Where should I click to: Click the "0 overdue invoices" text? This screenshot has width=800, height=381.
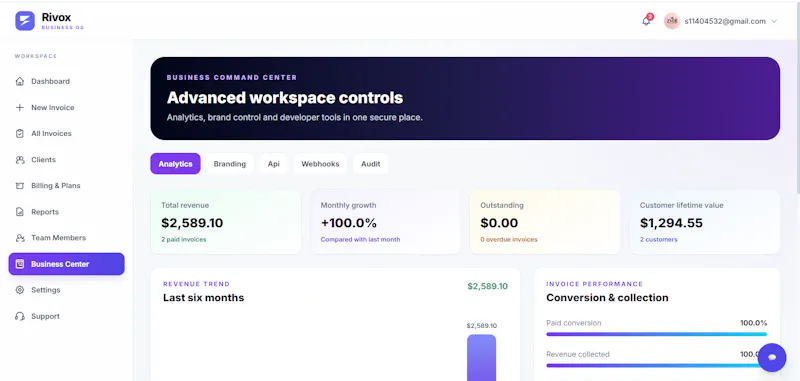coord(509,239)
